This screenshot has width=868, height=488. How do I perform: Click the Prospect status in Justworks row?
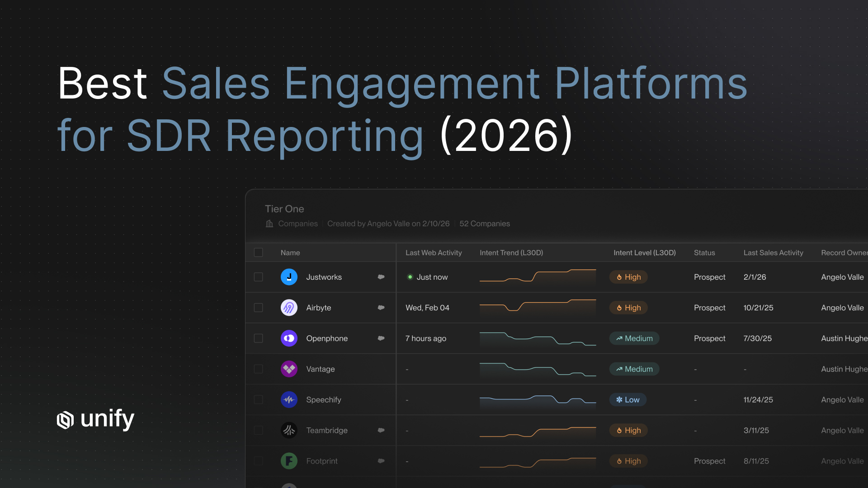(x=710, y=277)
